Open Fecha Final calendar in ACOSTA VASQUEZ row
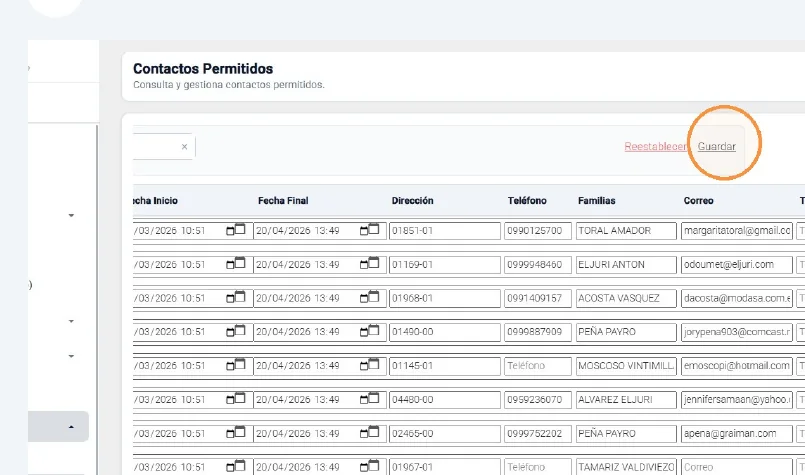This screenshot has width=805, height=475. (x=369, y=298)
